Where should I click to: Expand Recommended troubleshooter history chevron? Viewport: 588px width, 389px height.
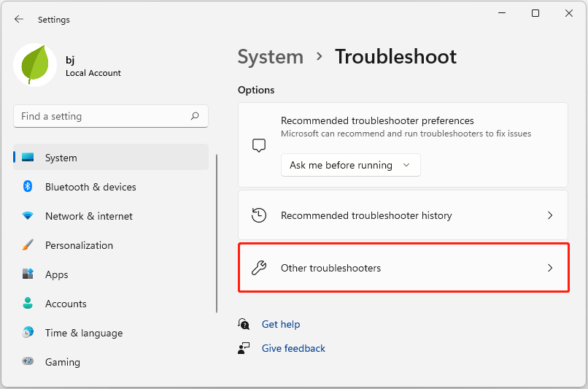point(550,215)
